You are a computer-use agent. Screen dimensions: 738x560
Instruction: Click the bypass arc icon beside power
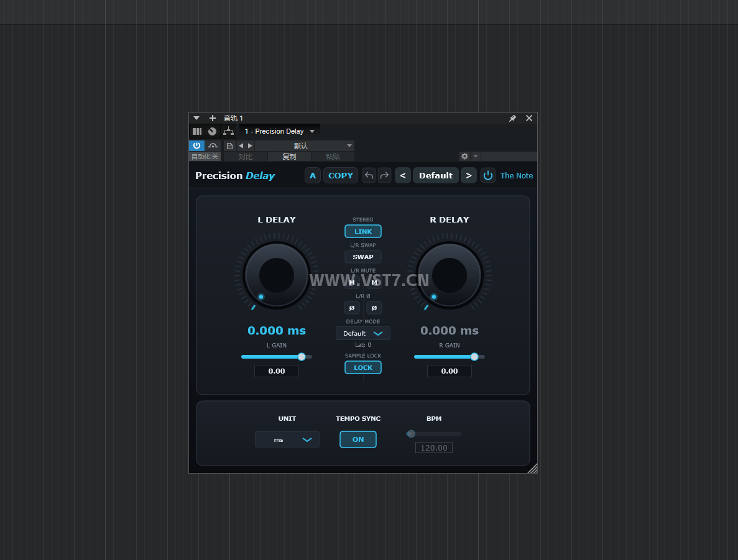(x=213, y=145)
